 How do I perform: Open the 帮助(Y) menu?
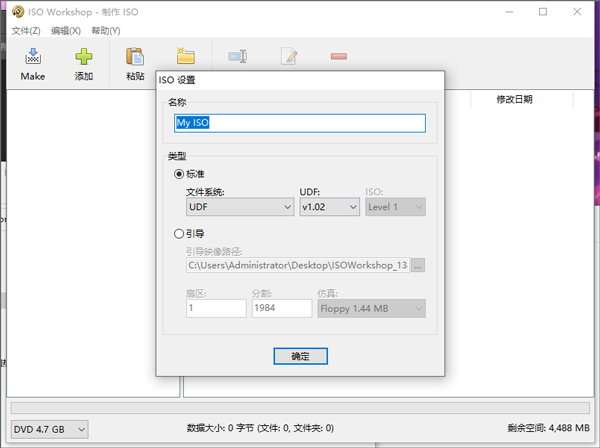105,31
